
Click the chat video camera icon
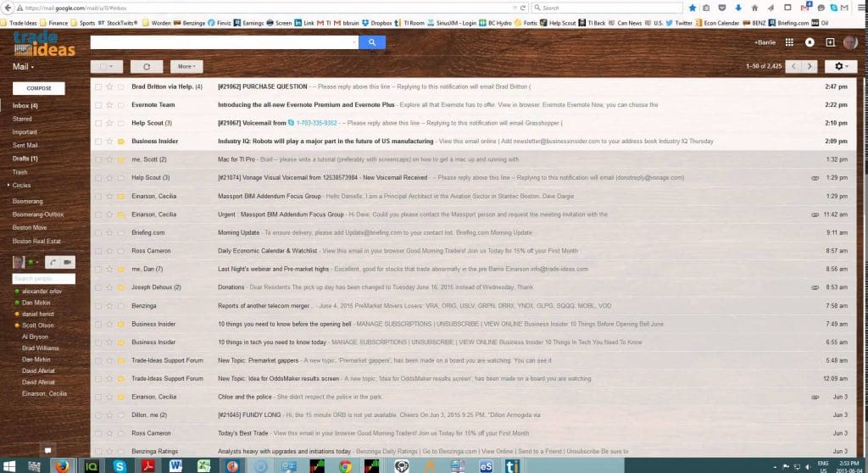pos(68,262)
